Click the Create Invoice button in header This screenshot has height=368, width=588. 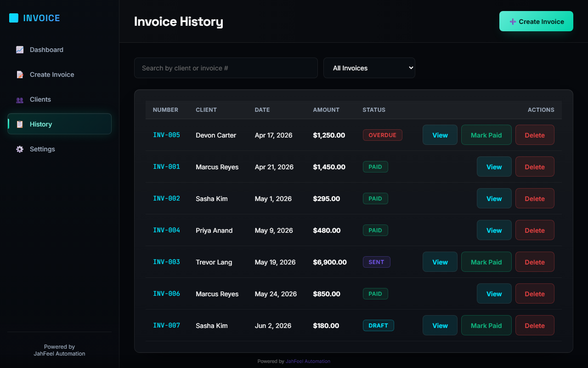point(536,21)
